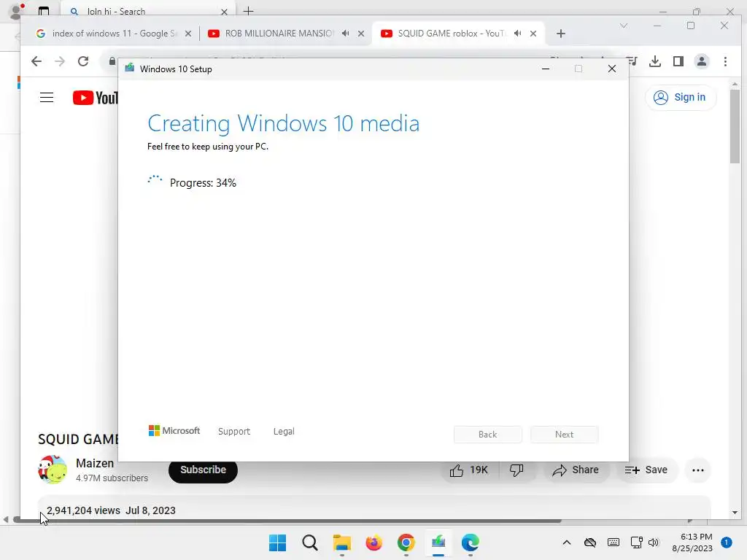Open Maizen channel name link

(95, 463)
